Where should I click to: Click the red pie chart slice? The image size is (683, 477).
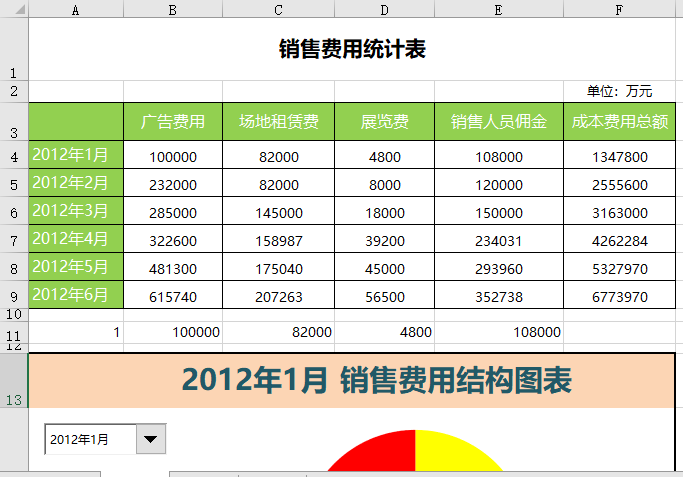380,454
